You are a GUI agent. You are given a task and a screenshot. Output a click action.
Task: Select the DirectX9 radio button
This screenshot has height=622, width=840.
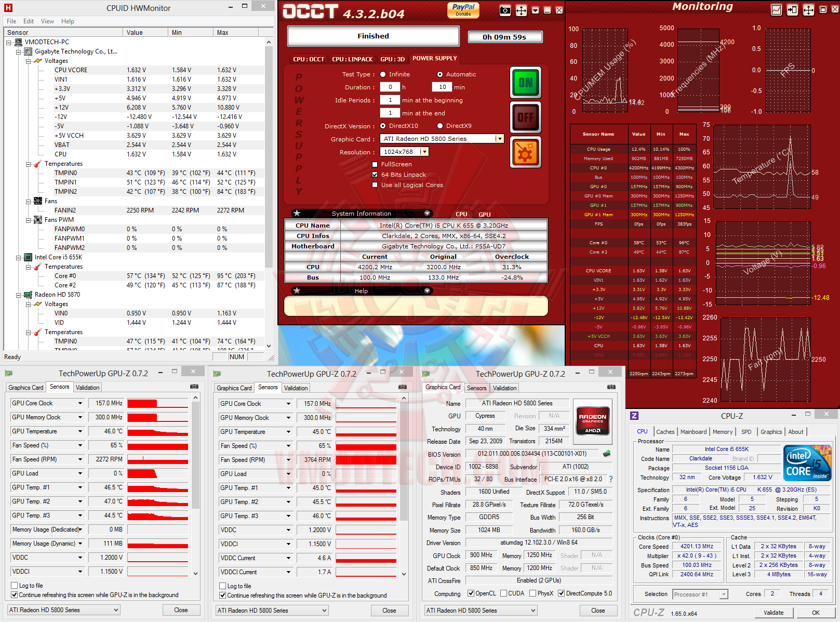440,126
